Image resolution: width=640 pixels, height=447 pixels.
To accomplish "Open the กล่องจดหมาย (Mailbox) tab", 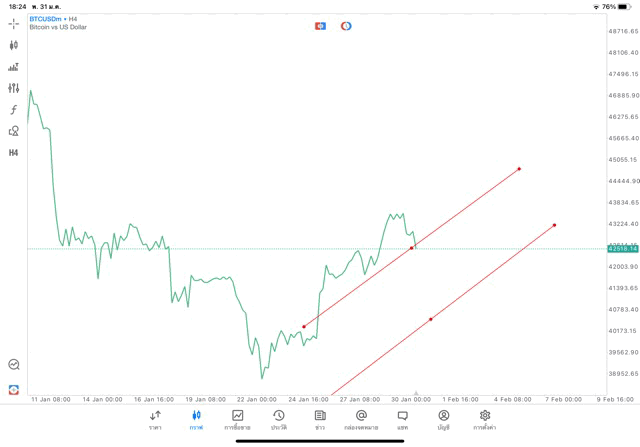I will (361, 419).
